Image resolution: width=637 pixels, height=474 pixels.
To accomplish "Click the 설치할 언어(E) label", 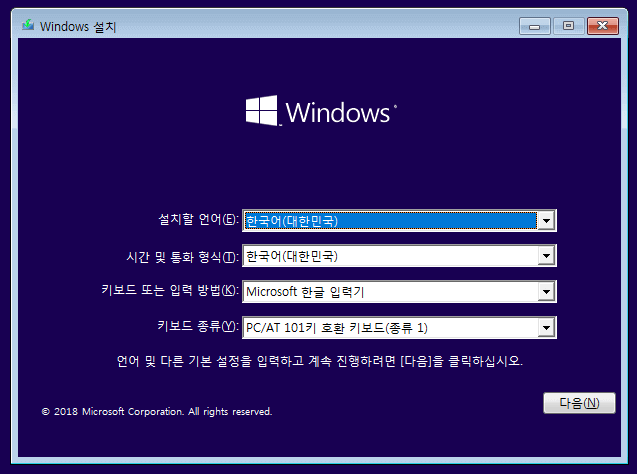I will click(x=198, y=220).
